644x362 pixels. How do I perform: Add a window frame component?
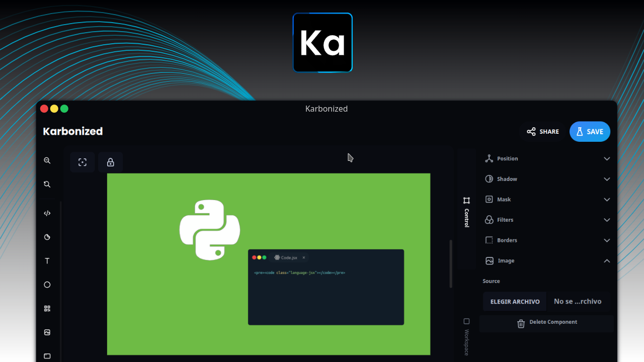click(47, 356)
